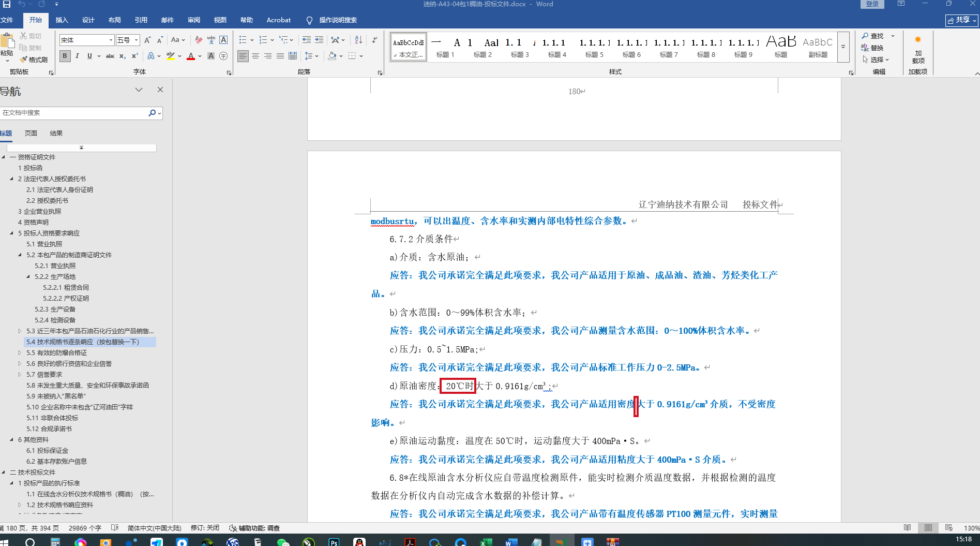Open the font size dropdown (五号)

pos(137,40)
